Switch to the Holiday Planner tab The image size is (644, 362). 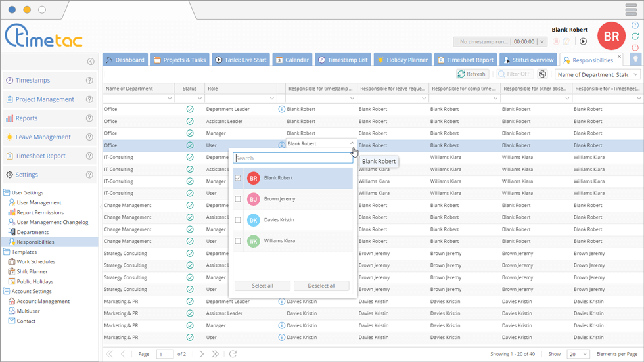tap(402, 60)
